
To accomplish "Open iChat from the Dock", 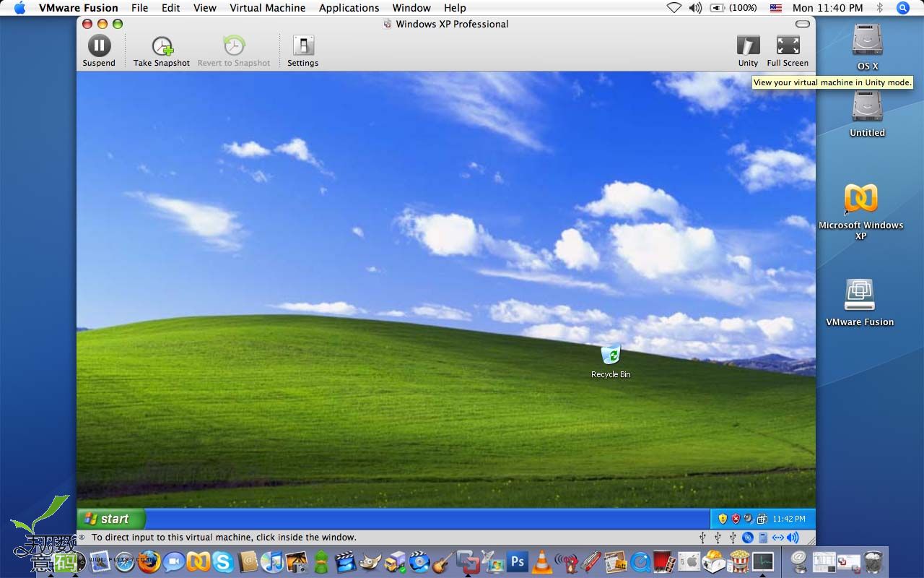I will point(173,561).
